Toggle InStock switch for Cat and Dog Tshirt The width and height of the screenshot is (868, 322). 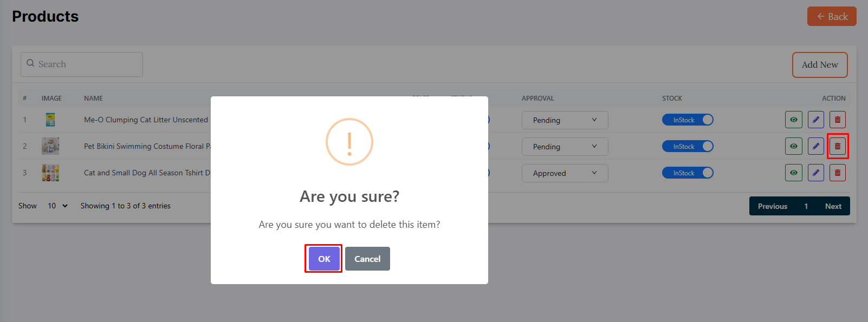[x=688, y=173]
